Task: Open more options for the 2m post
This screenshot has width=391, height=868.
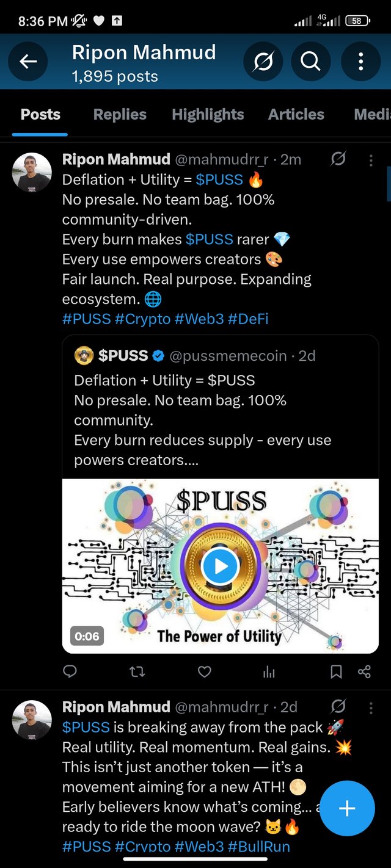Action: point(371,160)
